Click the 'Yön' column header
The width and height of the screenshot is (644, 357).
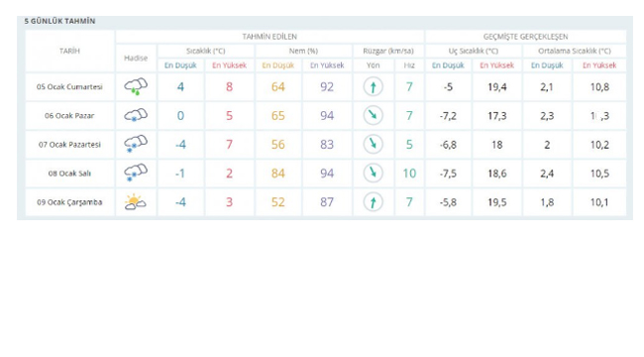373,65
